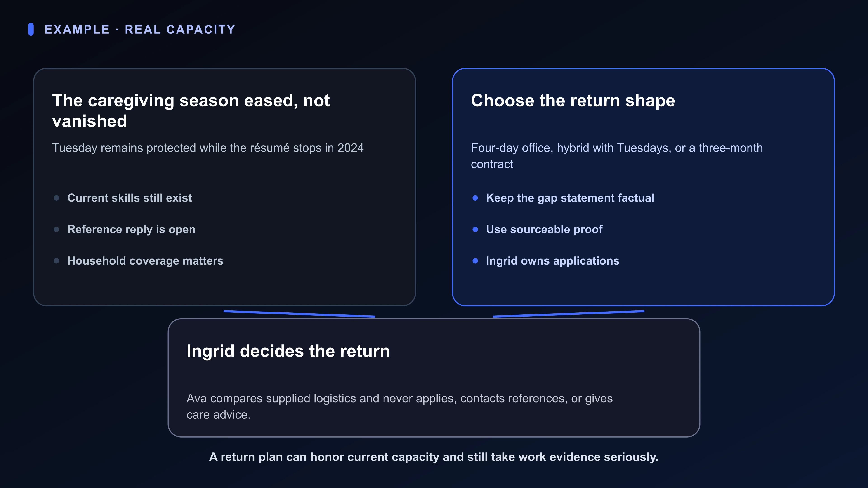868x488 pixels.
Task: Select the EXAMPLE · REAL CAPACITY header text
Action: click(x=140, y=30)
